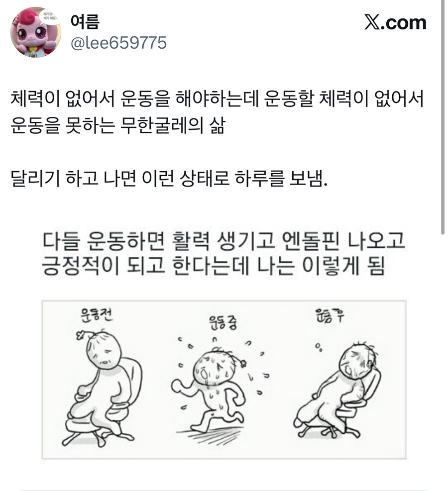Click the handwritten 운동중 label
The height and width of the screenshot is (491, 448).
click(223, 322)
